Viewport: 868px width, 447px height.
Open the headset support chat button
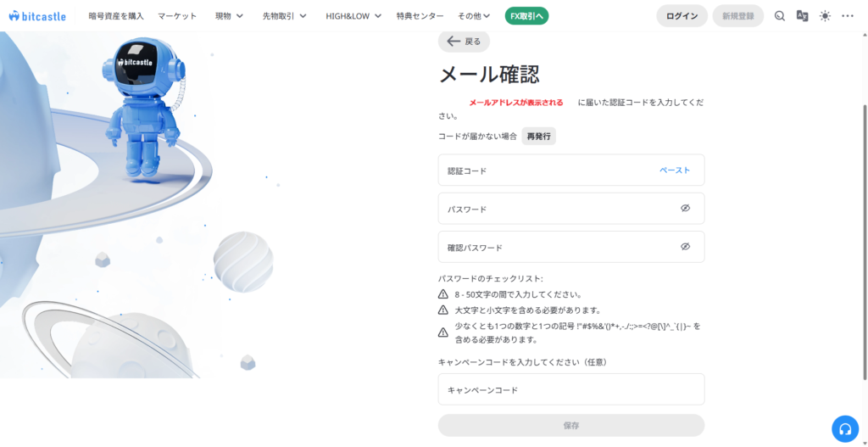(x=845, y=428)
